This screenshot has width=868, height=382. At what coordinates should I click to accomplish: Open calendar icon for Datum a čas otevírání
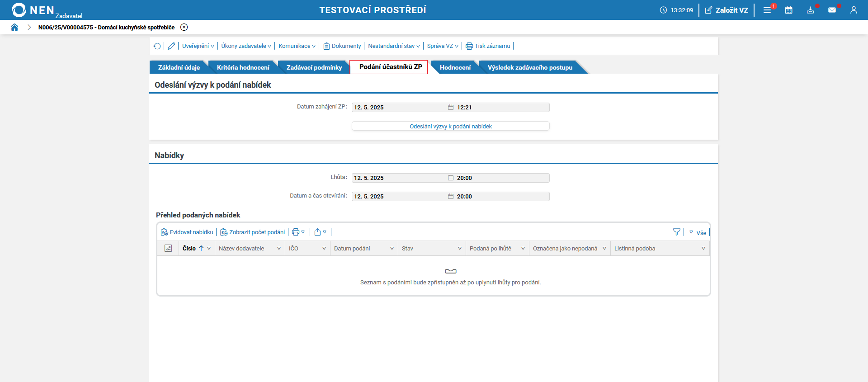pos(451,197)
